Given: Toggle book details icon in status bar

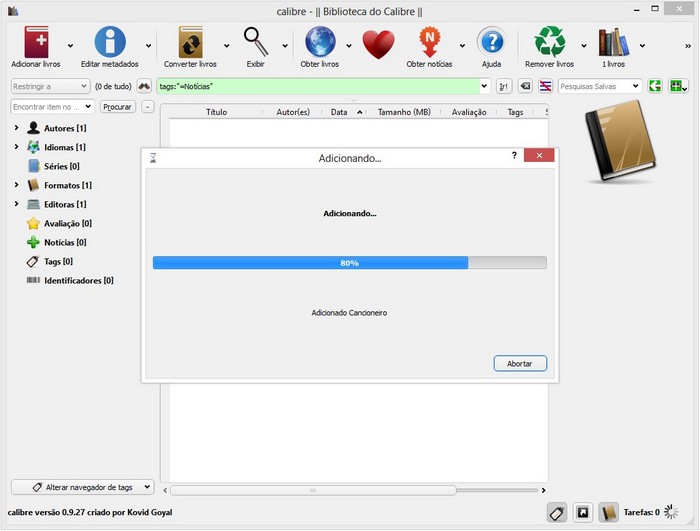Looking at the screenshot, I should [608, 513].
